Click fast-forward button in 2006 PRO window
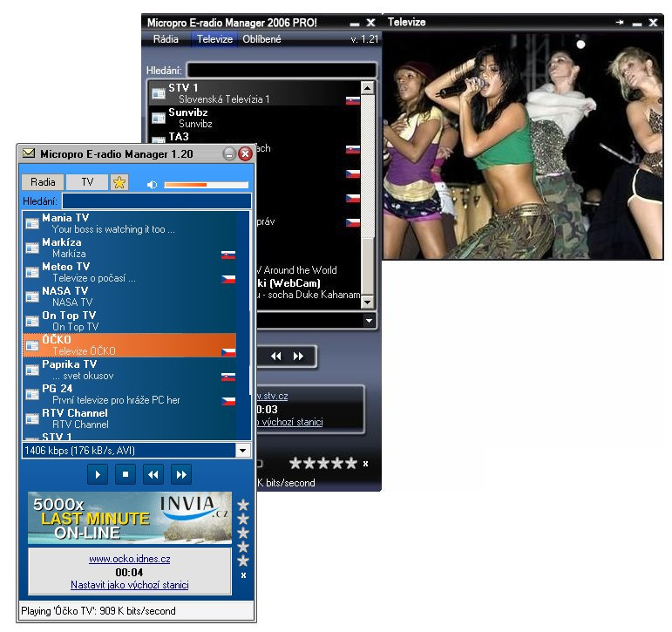Screen dimensions: 672x632 (298, 357)
